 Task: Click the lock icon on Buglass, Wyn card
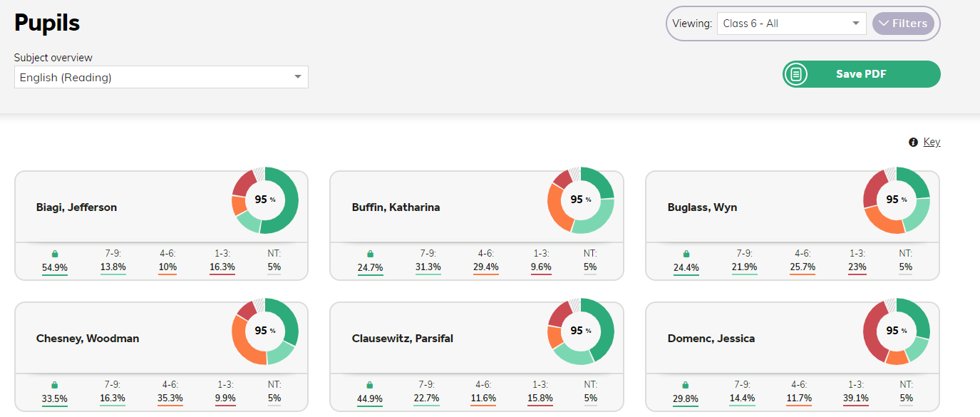tap(686, 254)
